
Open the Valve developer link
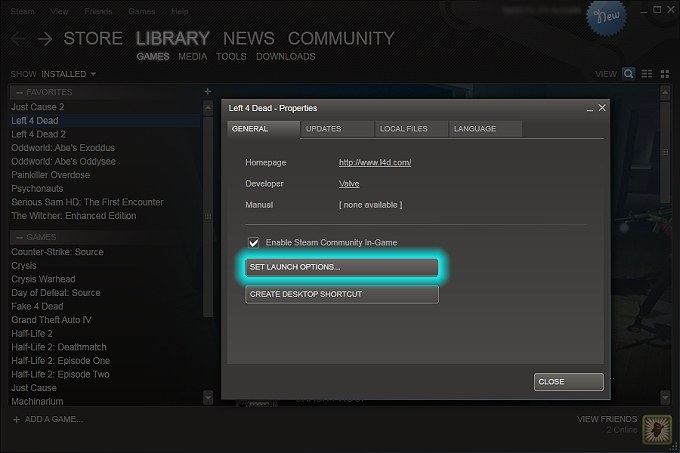(349, 184)
